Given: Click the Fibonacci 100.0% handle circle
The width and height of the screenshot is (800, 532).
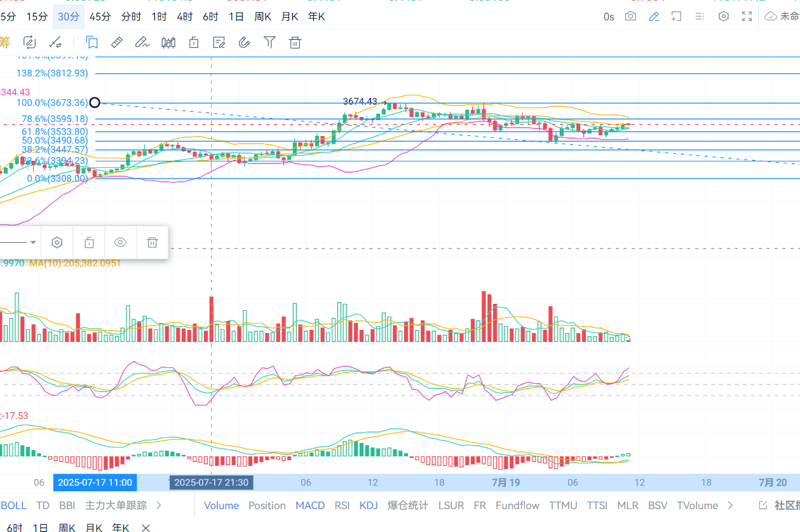Looking at the screenshot, I should pos(95,102).
